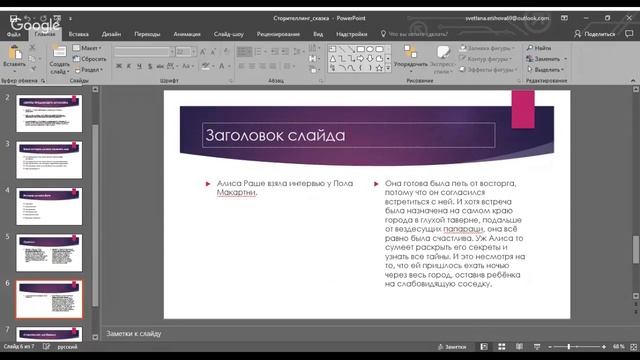Click the Создать слайд new slide icon
The image size is (640, 360).
60,52
